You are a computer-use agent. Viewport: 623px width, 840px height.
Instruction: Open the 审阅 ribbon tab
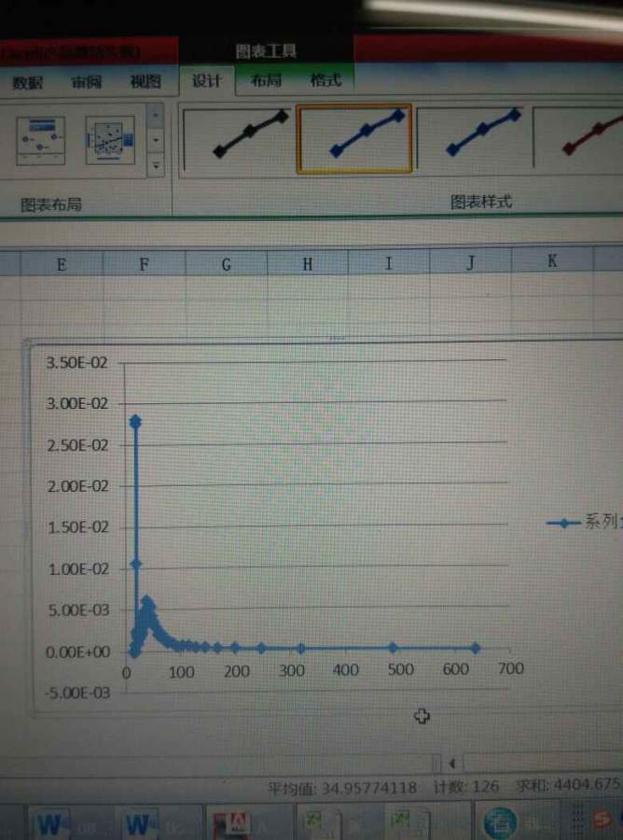pyautogui.click(x=87, y=82)
